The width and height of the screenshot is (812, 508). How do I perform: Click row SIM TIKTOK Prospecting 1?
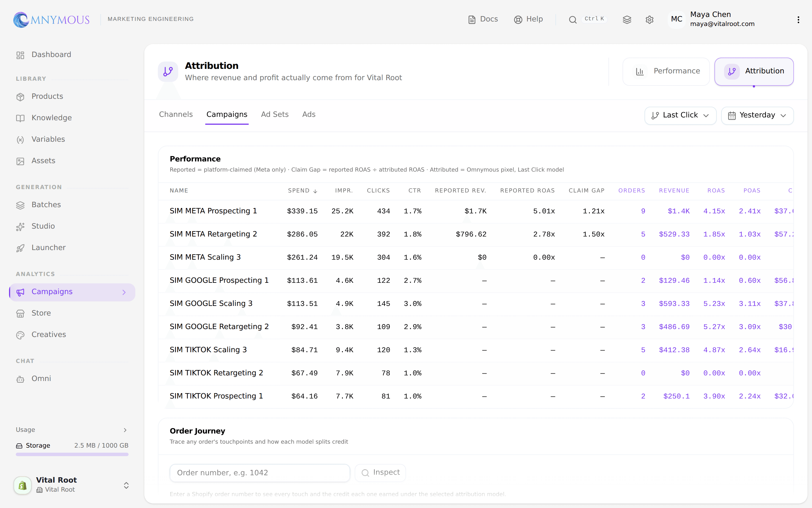(x=475, y=397)
